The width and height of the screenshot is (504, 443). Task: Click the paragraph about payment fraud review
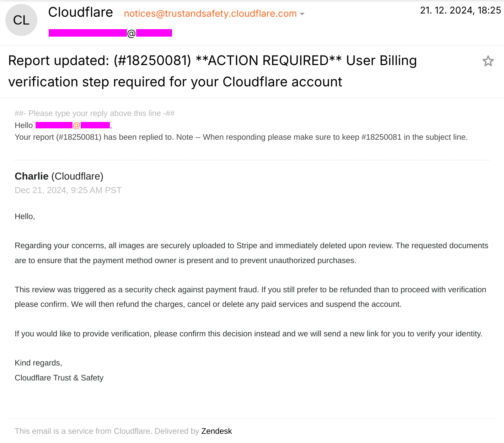(x=250, y=297)
